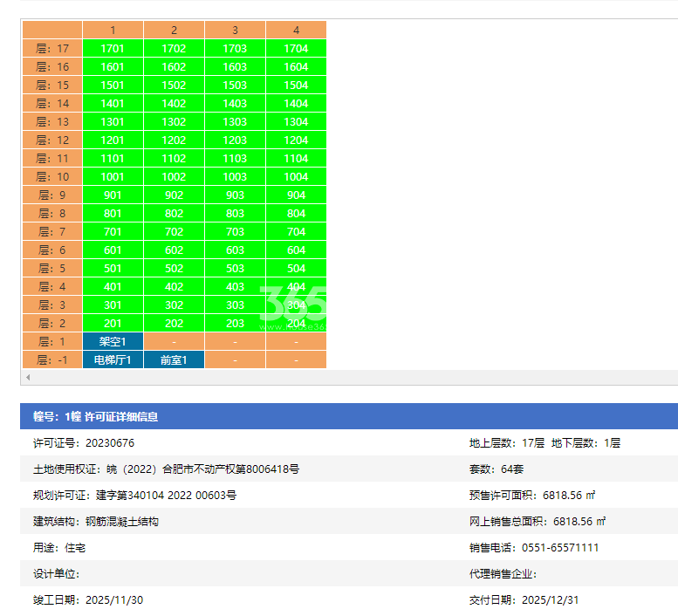Click the 地上层数: 17层 text
The width and height of the screenshot is (678, 616).
point(507,442)
